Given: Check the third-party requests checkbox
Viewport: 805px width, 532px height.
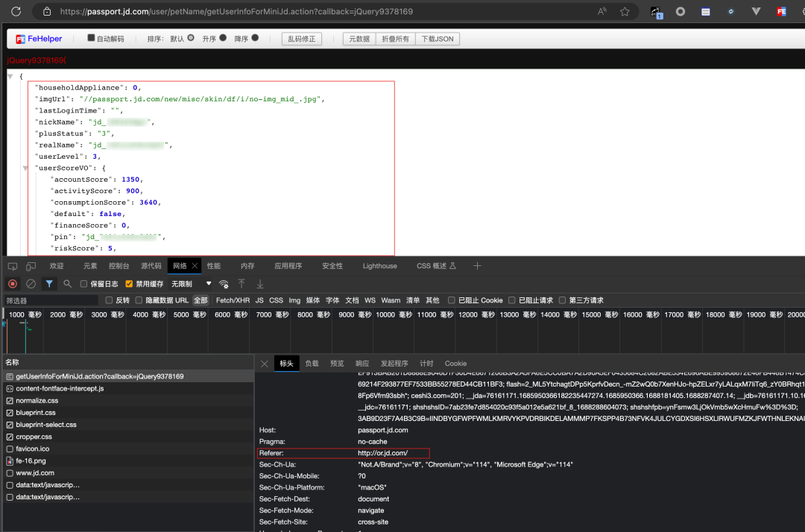Looking at the screenshot, I should 562,300.
